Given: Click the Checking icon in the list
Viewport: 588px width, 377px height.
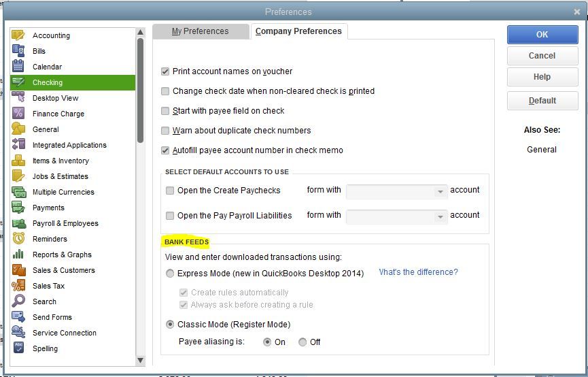Looking at the screenshot, I should tap(18, 82).
